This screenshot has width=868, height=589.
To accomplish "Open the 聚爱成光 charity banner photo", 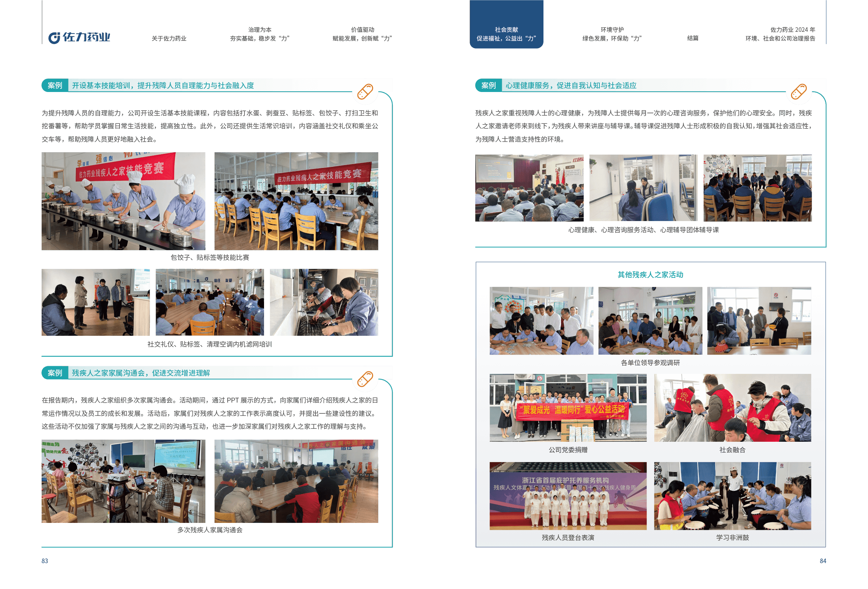I will coord(568,407).
